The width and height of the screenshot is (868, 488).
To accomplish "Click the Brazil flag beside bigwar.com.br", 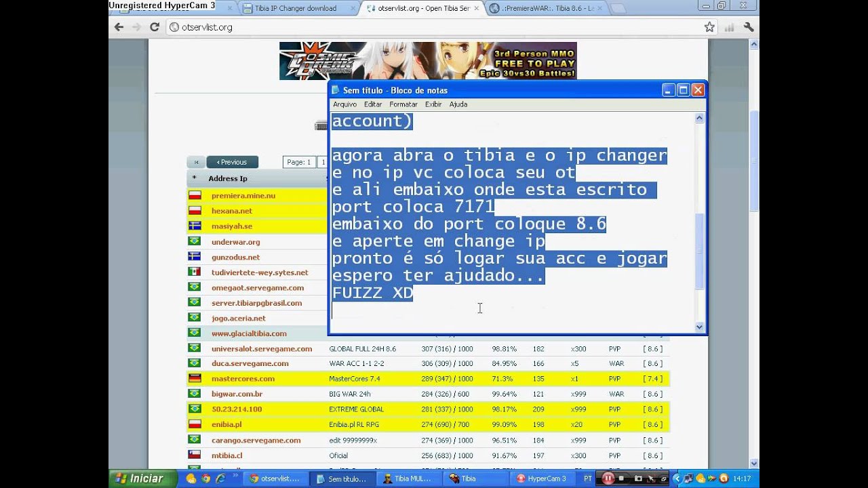I will (x=195, y=394).
